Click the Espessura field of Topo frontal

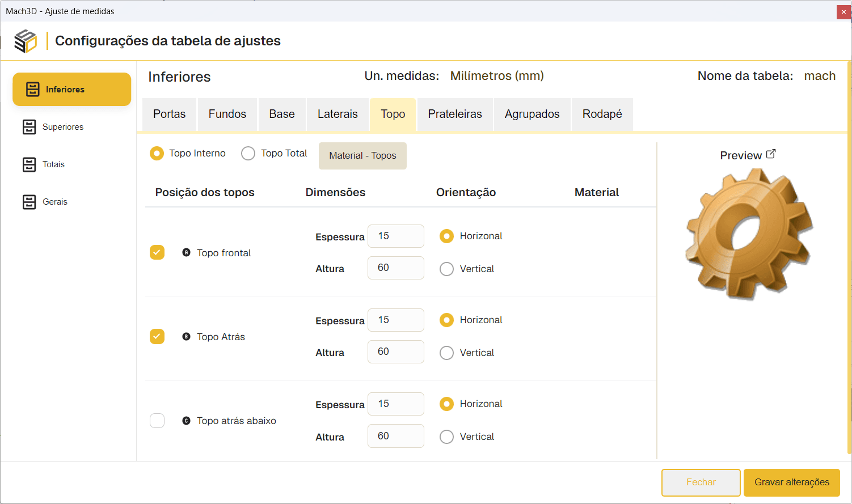pos(396,236)
